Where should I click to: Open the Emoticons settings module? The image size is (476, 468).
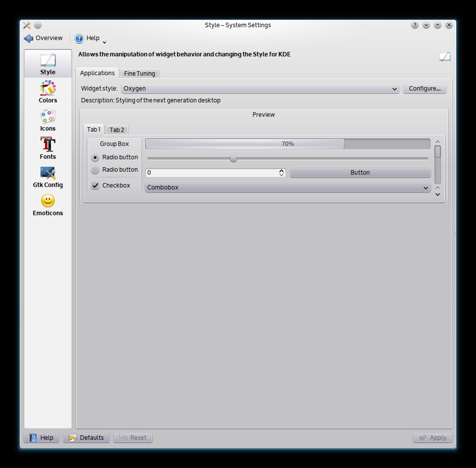tap(47, 205)
